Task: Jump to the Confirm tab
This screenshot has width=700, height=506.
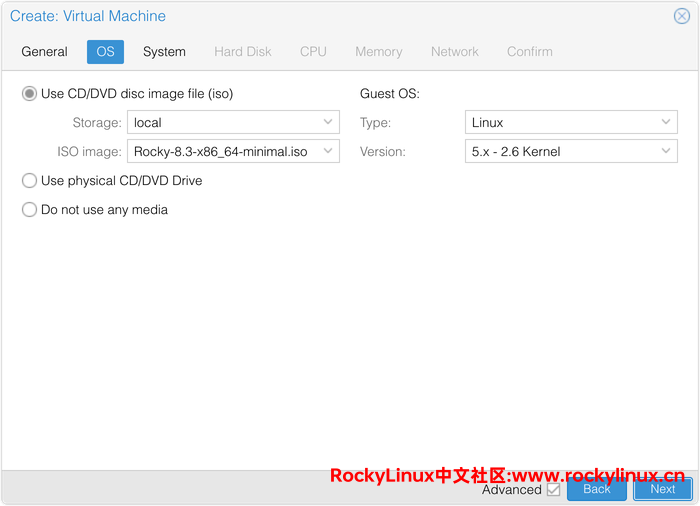Action: [530, 52]
